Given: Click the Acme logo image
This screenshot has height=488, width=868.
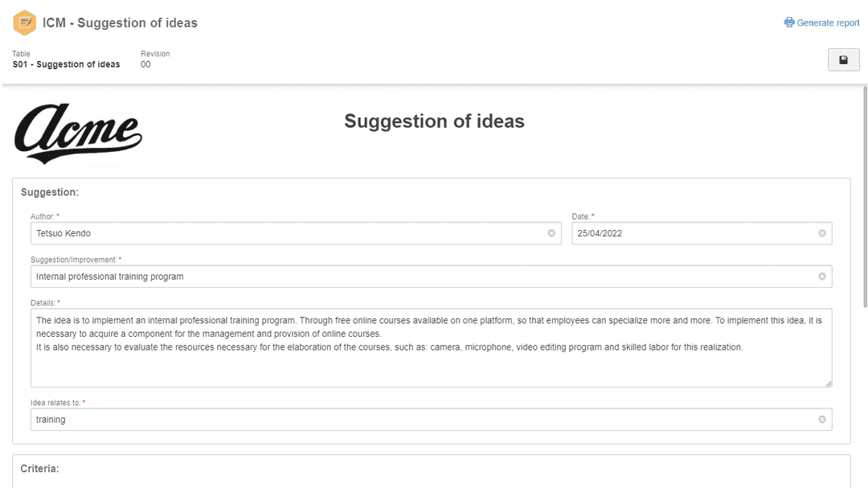Looking at the screenshot, I should pos(78,133).
